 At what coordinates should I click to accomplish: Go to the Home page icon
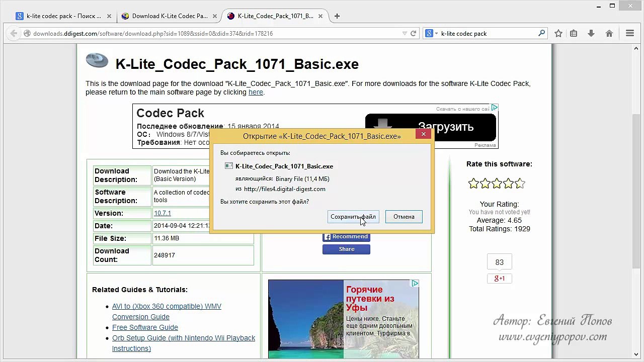609,34
